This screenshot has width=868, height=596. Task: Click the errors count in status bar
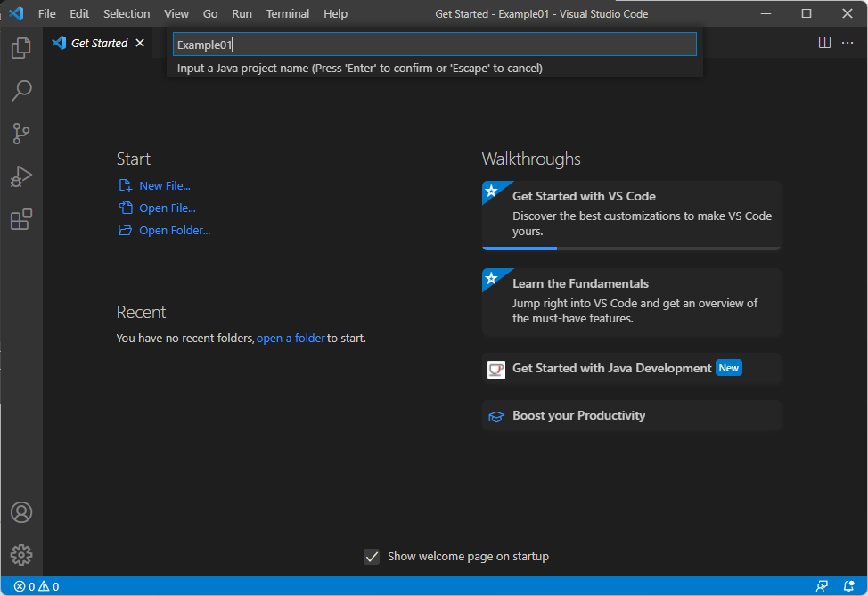[24, 586]
